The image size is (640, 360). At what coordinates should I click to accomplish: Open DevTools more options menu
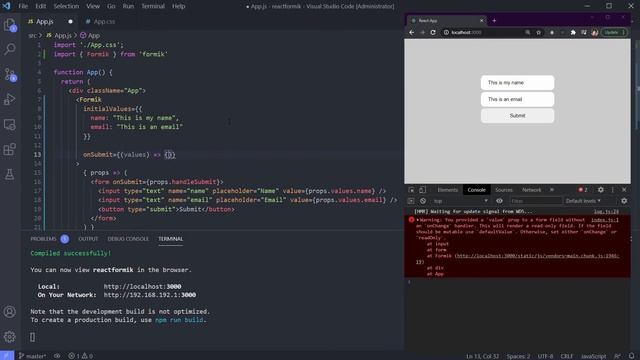click(613, 190)
